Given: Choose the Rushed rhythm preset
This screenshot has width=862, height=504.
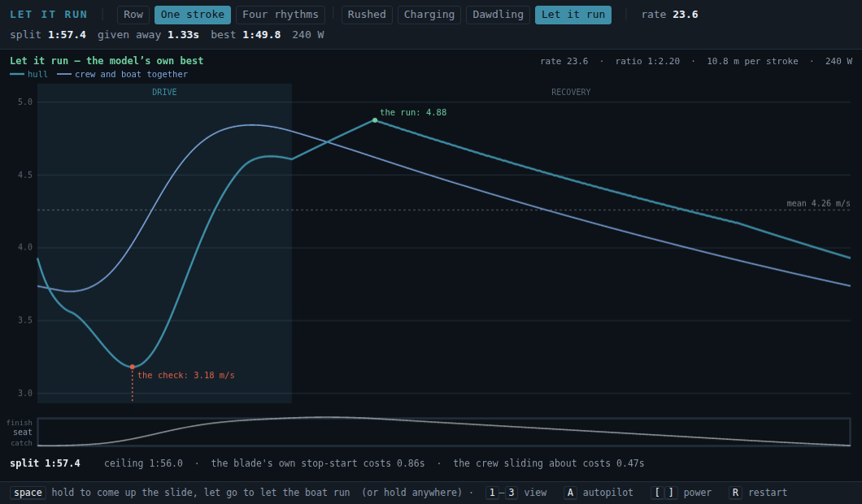Looking at the screenshot, I should tap(367, 15).
